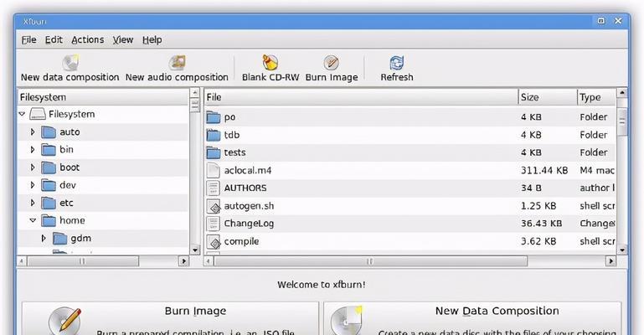Select the AUTHORS file name
Viewport: 644px width, 335px height.
point(245,188)
